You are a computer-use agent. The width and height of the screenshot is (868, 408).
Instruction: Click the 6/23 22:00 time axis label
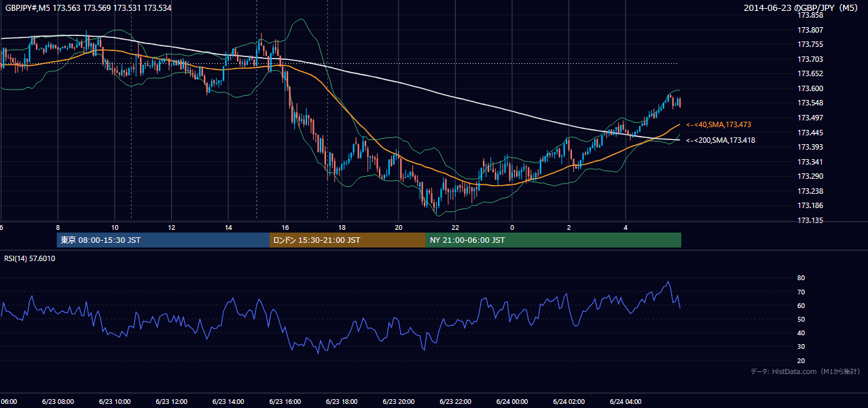point(455,402)
